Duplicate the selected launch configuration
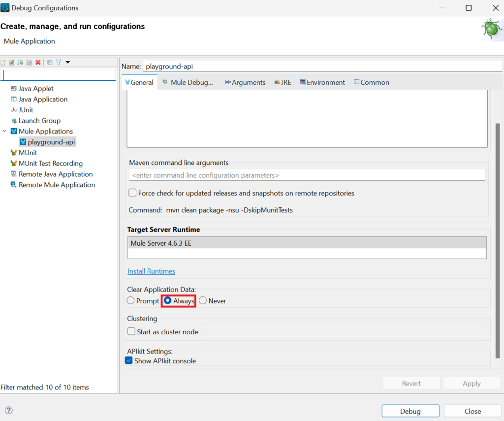The width and height of the screenshot is (504, 421). tap(29, 63)
